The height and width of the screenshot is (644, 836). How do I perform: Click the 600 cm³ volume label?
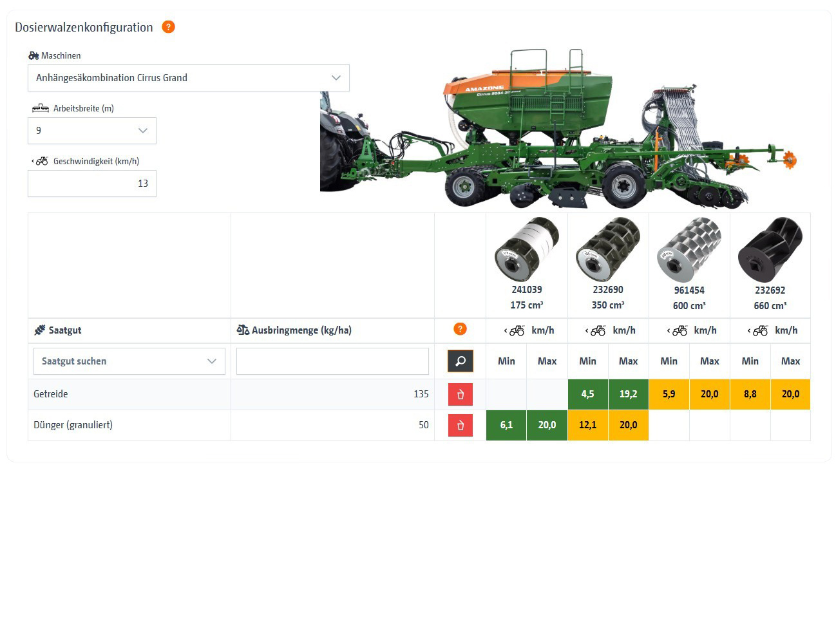point(689,306)
